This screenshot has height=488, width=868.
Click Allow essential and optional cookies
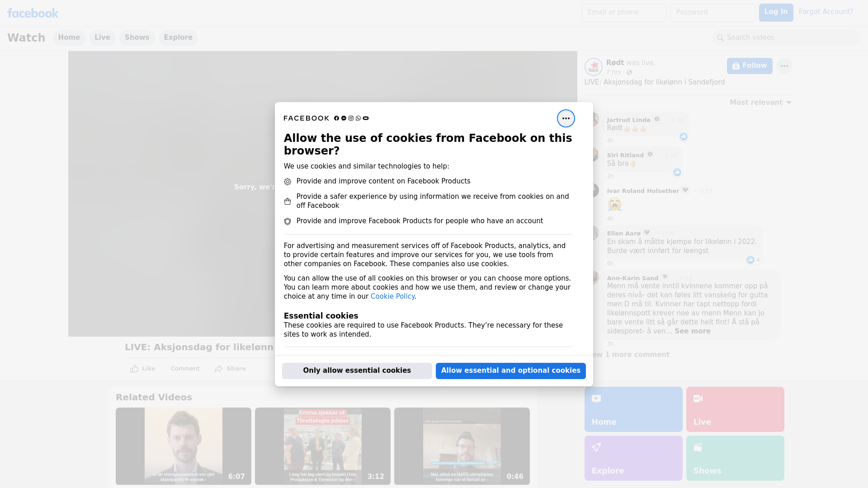(510, 371)
